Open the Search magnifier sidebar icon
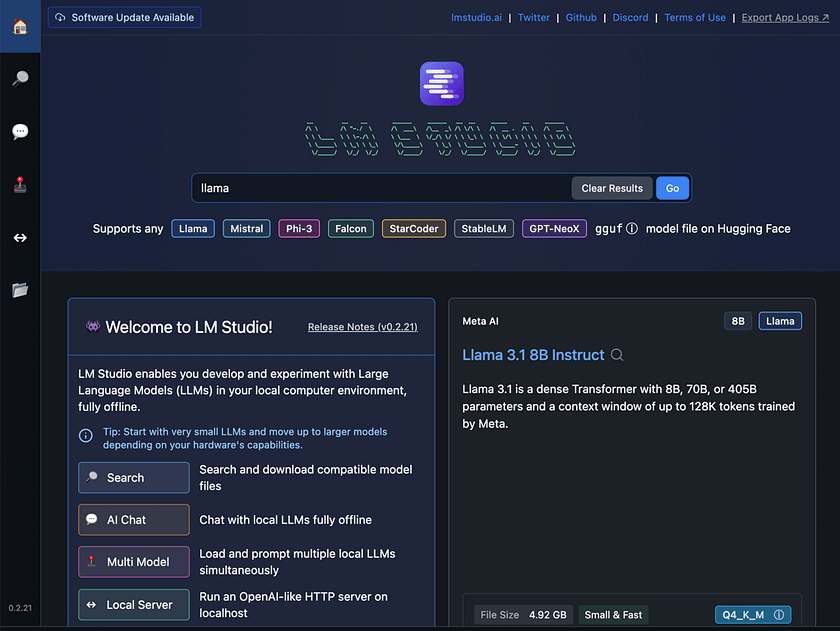Screen dimensions: 840x631 (x=20, y=79)
